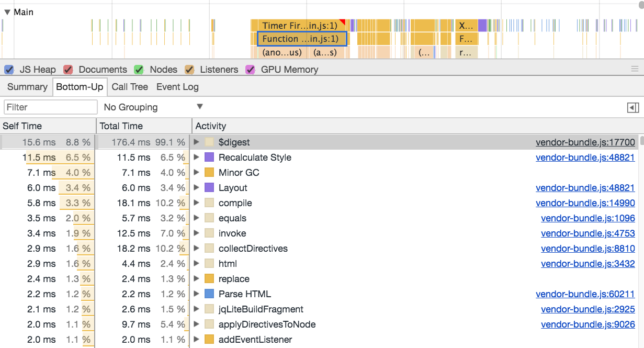Click the purple Recalculate Style swatch
Image resolution: width=644 pixels, height=348 pixels.
(x=209, y=158)
